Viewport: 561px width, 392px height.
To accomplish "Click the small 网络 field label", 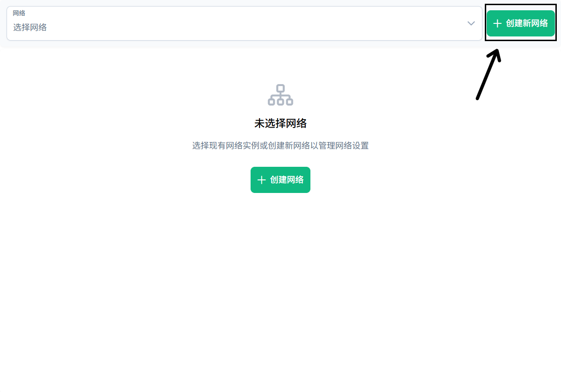I will (x=19, y=14).
